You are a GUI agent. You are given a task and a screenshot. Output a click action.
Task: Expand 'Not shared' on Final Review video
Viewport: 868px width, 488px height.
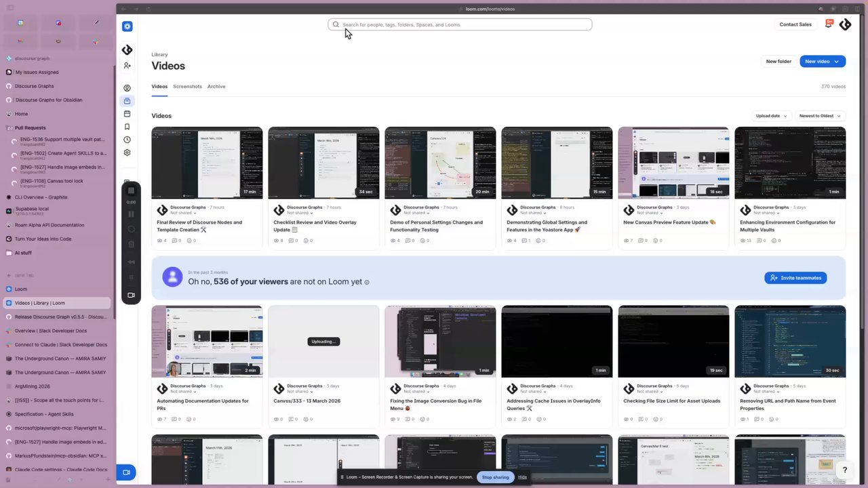[184, 213]
